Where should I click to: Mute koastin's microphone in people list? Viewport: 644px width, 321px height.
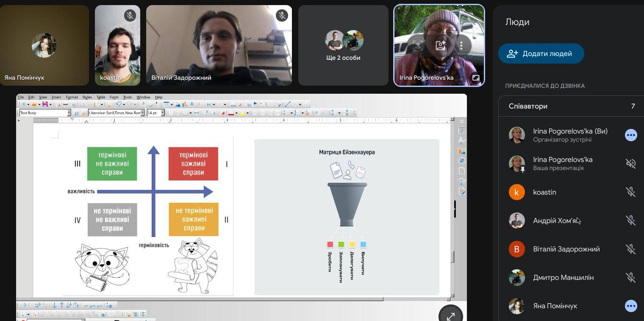pos(630,192)
